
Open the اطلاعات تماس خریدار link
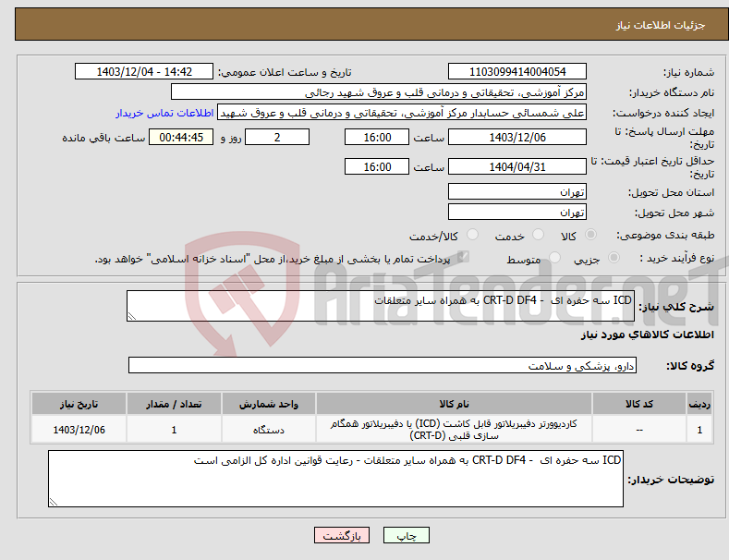(x=164, y=113)
